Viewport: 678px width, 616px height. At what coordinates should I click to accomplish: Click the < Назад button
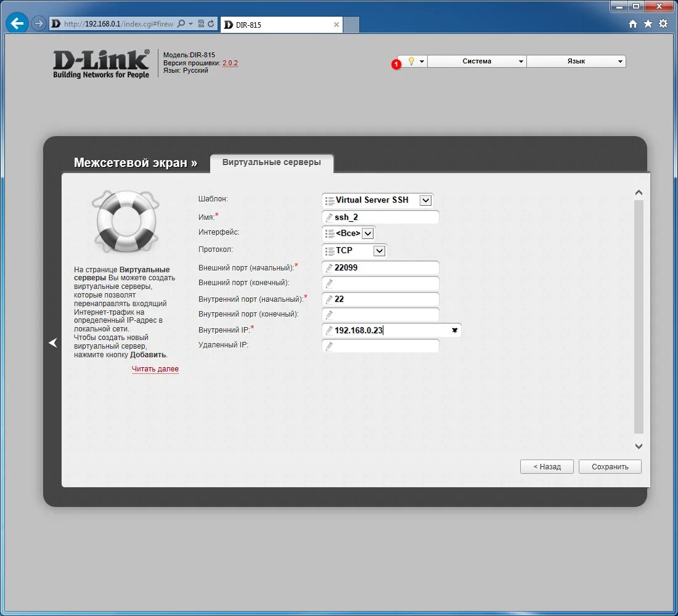coord(547,467)
